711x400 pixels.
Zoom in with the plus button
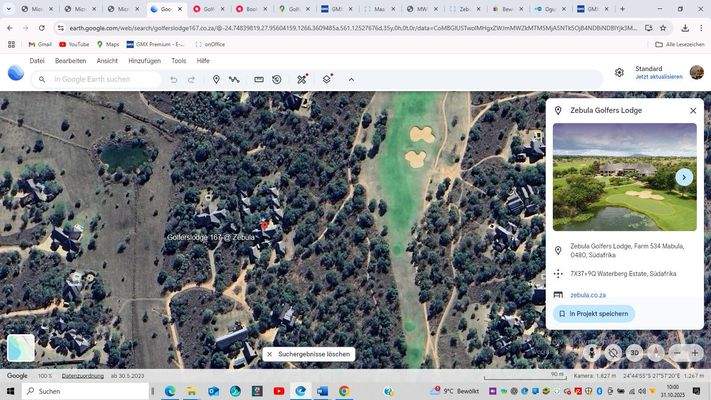[x=695, y=353]
